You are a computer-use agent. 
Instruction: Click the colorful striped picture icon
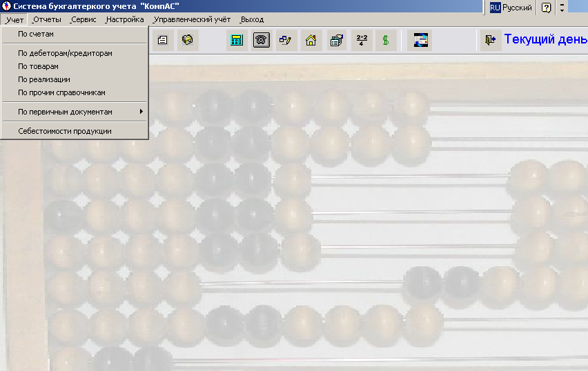[419, 40]
